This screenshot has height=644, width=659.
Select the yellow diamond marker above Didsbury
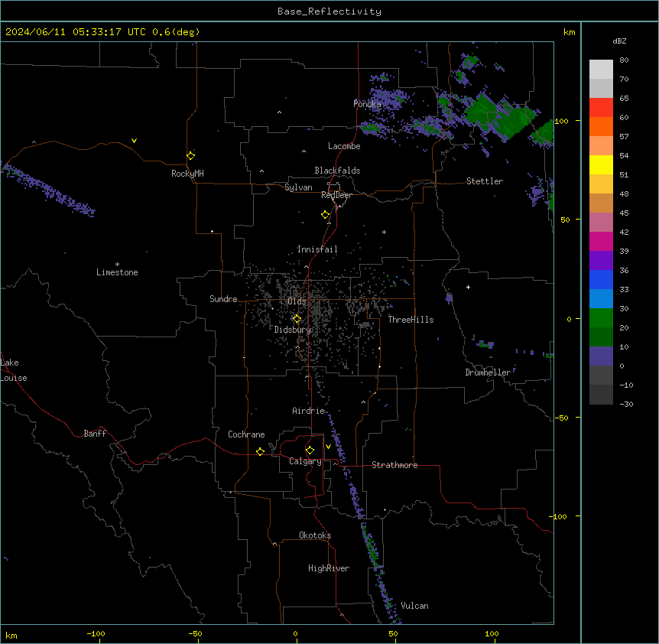pyautogui.click(x=297, y=319)
